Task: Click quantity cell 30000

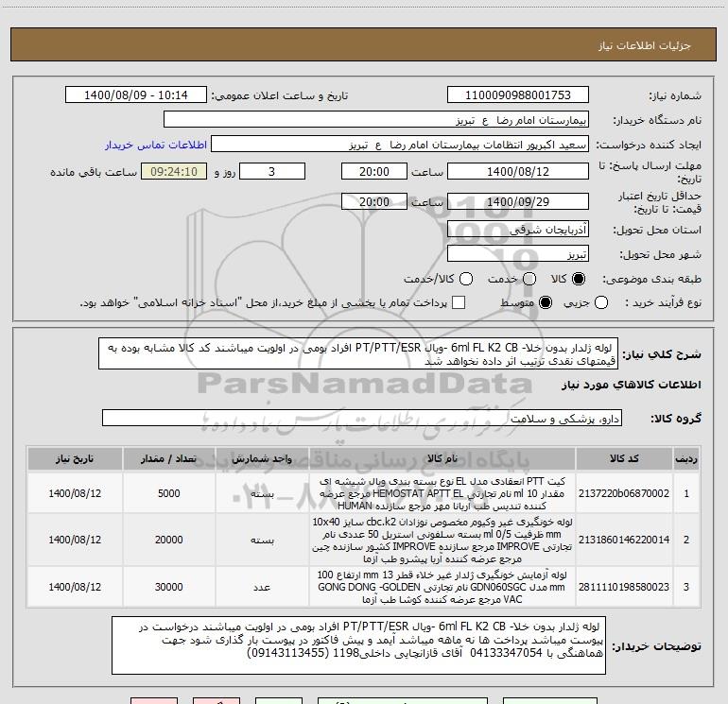Action: (169, 587)
